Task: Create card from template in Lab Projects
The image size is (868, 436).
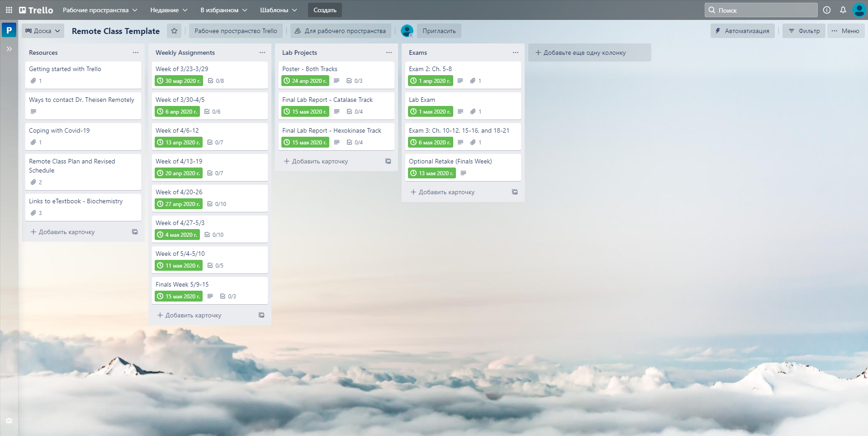Action: pyautogui.click(x=388, y=161)
